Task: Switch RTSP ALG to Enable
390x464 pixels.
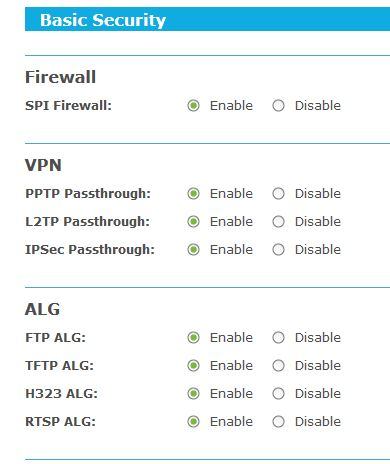Action: click(x=193, y=422)
